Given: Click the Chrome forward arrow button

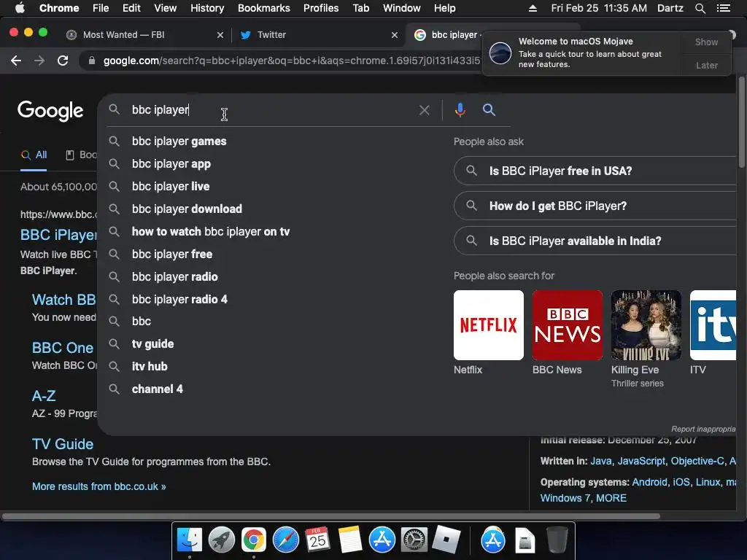Looking at the screenshot, I should pos(39,61).
